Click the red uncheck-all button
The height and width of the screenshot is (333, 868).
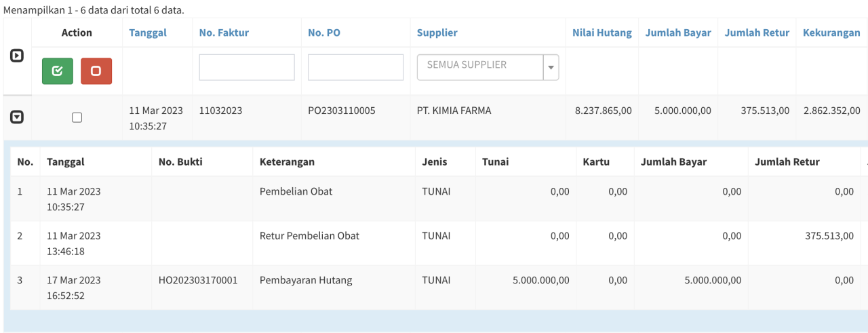(96, 71)
